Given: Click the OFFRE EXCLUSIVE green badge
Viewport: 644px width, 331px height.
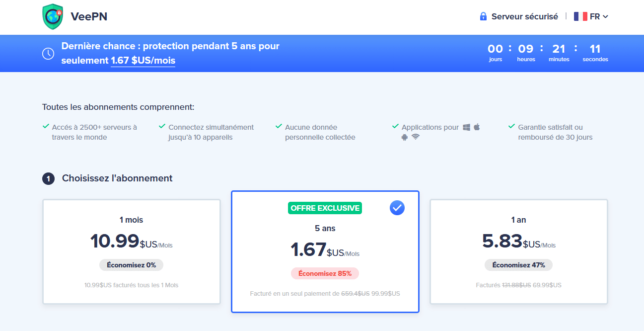Looking at the screenshot, I should 325,208.
